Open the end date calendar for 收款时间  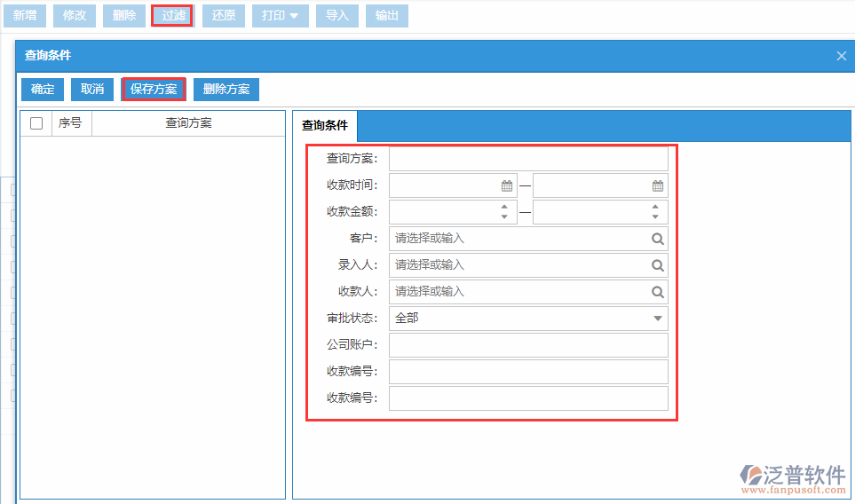coord(658,185)
